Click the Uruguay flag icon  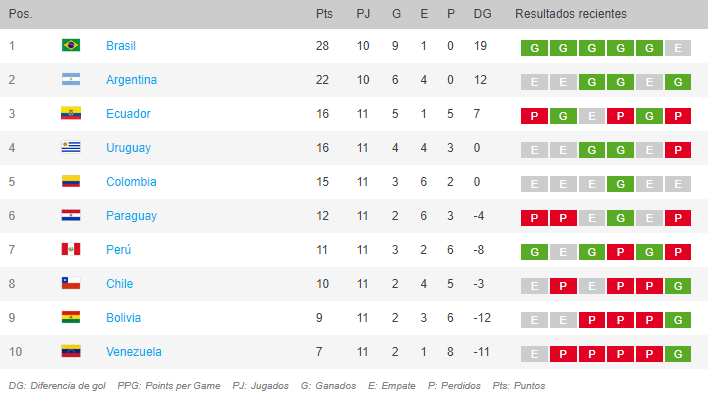(71, 147)
